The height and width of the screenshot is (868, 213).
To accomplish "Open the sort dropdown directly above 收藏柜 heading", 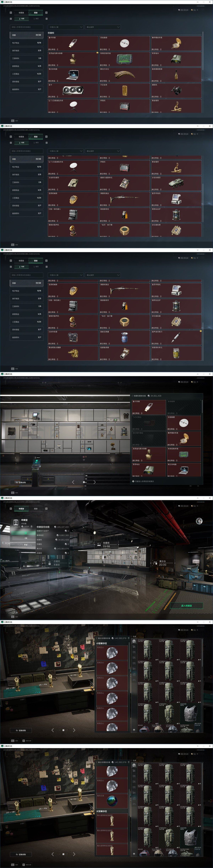I will click(x=66, y=27).
